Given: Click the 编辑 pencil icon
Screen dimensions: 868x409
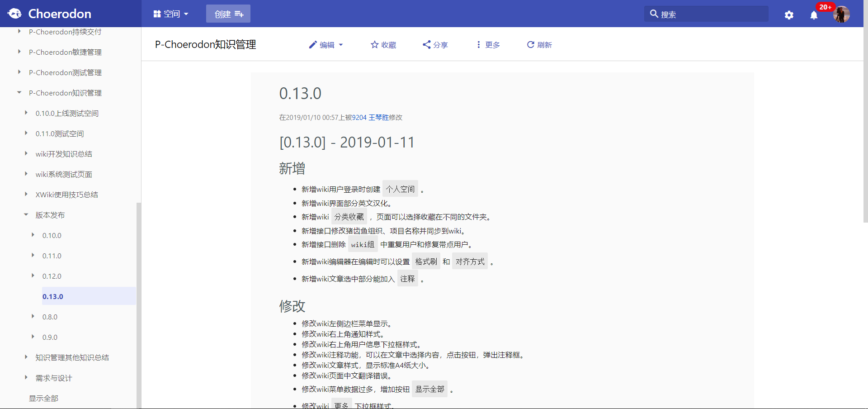Looking at the screenshot, I should (x=313, y=44).
